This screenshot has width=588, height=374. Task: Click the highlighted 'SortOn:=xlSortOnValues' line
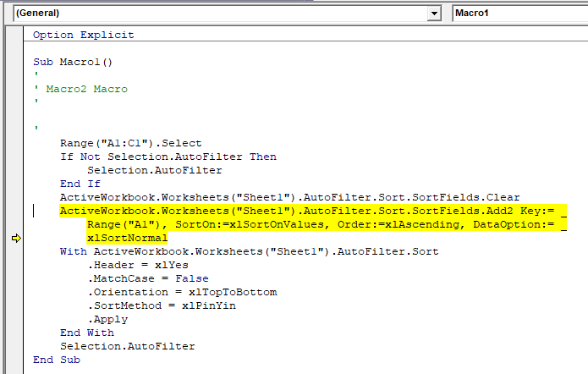[x=327, y=224]
